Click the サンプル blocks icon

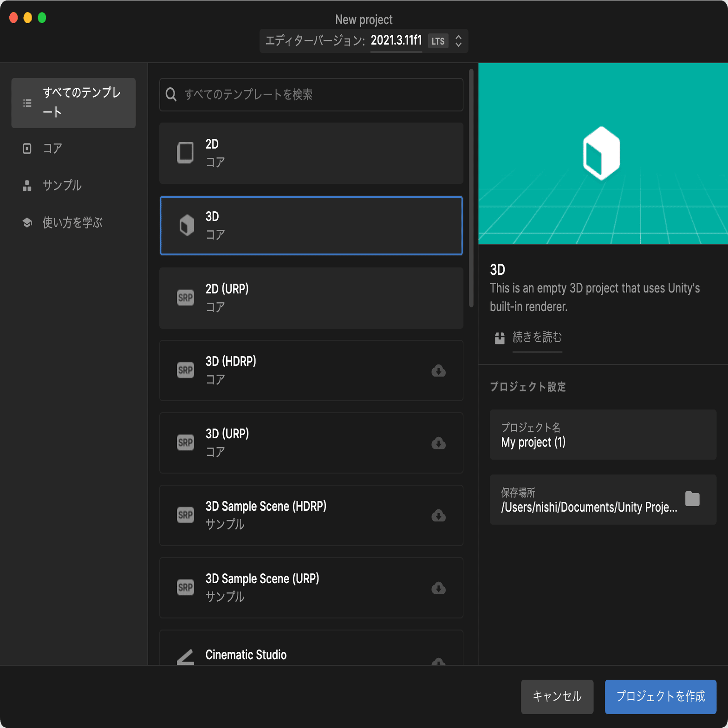(27, 186)
